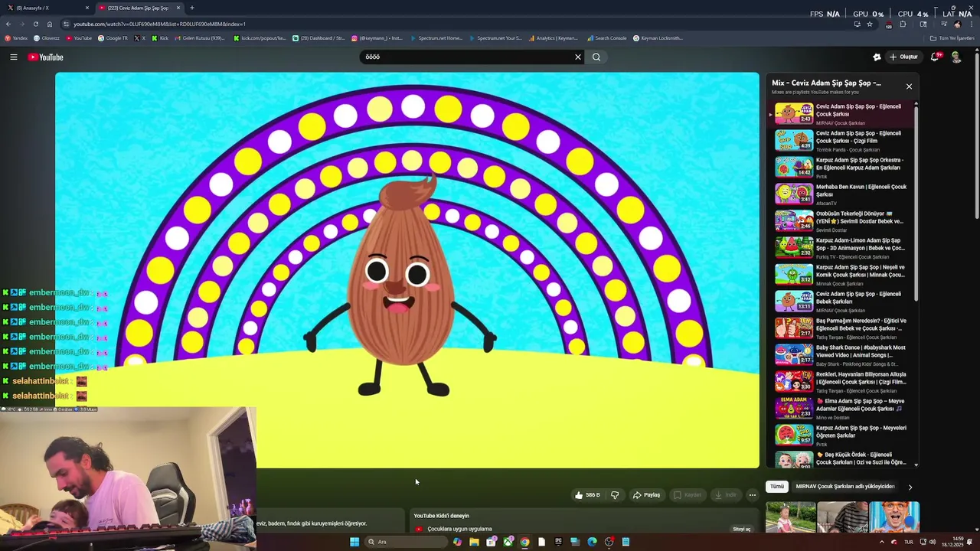Open the YouTube hamburger guide menu
This screenshot has width=980, height=551.
(14, 57)
